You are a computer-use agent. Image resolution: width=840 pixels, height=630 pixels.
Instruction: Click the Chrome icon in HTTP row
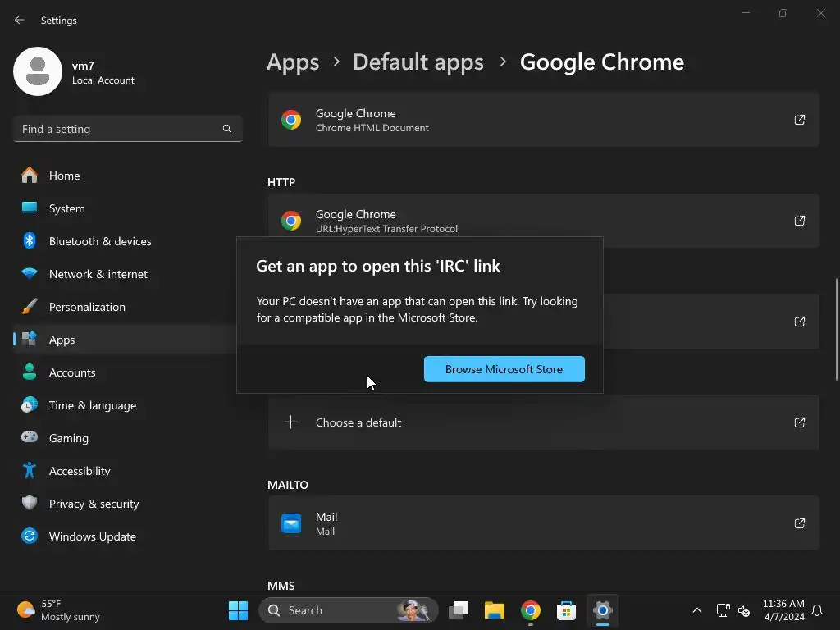291,221
